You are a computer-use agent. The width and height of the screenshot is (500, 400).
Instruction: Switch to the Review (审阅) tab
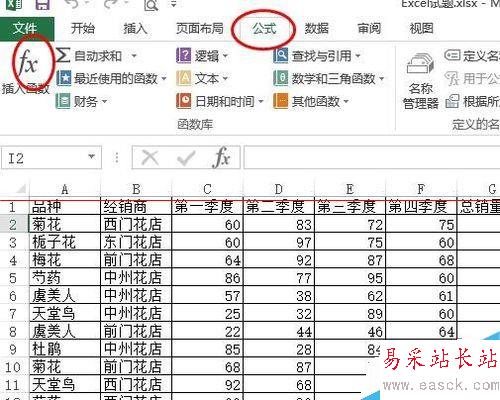(369, 29)
